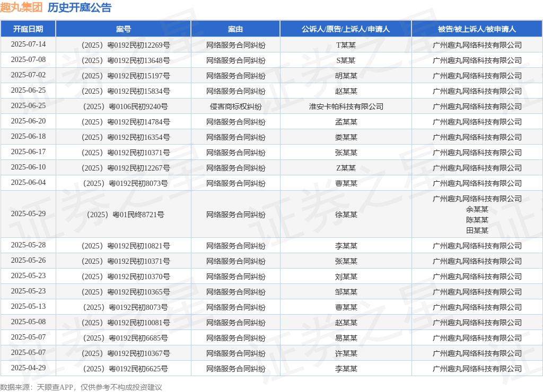The height and width of the screenshot is (392, 543).
Task: Select date cell 2025-05-28
Action: [x=28, y=245]
